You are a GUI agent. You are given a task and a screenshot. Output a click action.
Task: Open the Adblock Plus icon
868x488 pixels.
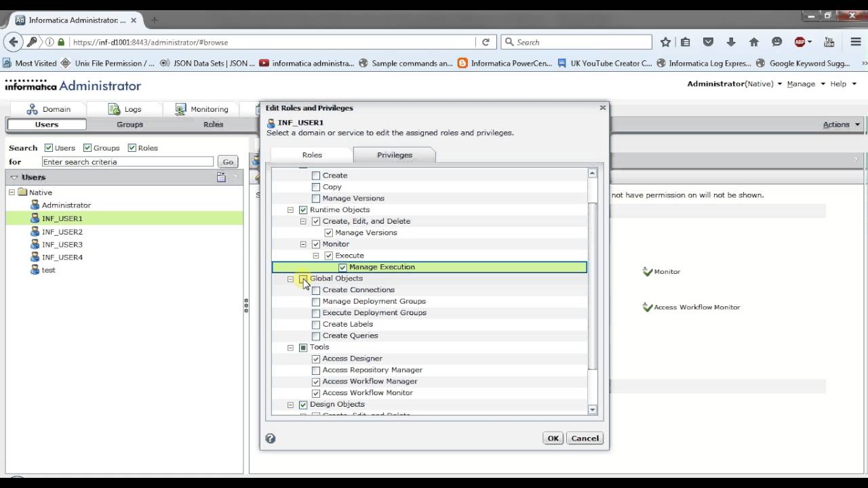click(800, 42)
